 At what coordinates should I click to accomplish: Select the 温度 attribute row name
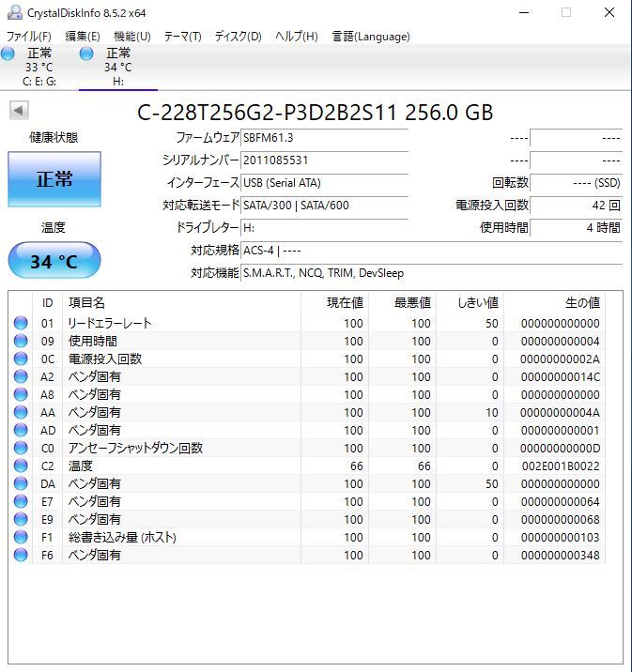(80, 466)
